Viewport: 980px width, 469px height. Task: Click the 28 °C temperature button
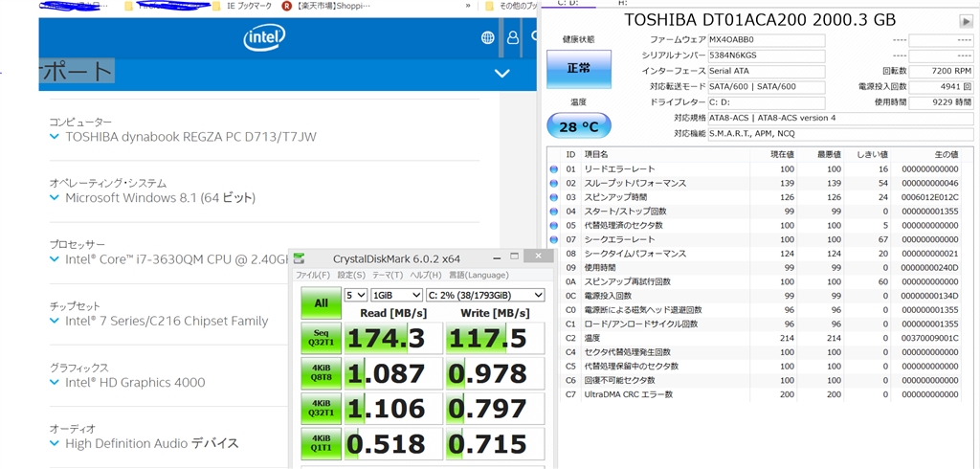click(579, 126)
